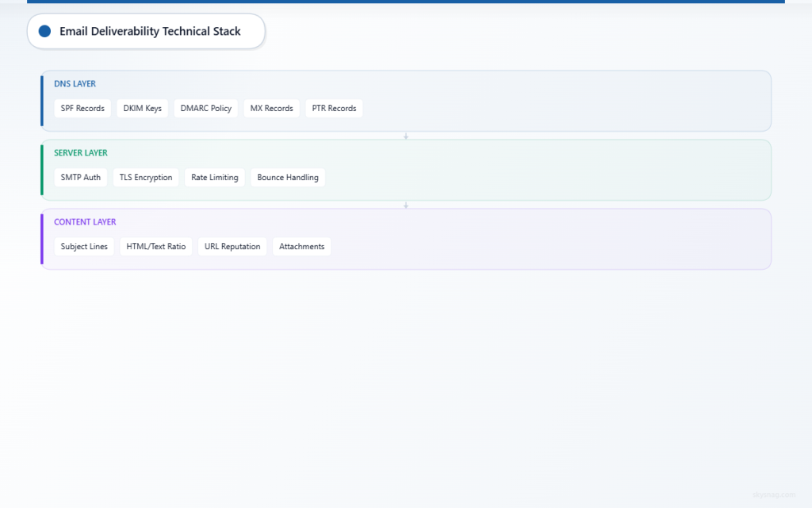Click the MX Records chip

[x=272, y=109]
